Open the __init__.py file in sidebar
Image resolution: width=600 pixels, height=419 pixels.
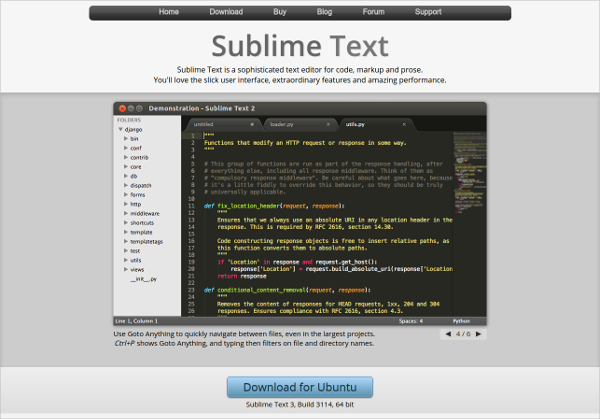point(143,279)
